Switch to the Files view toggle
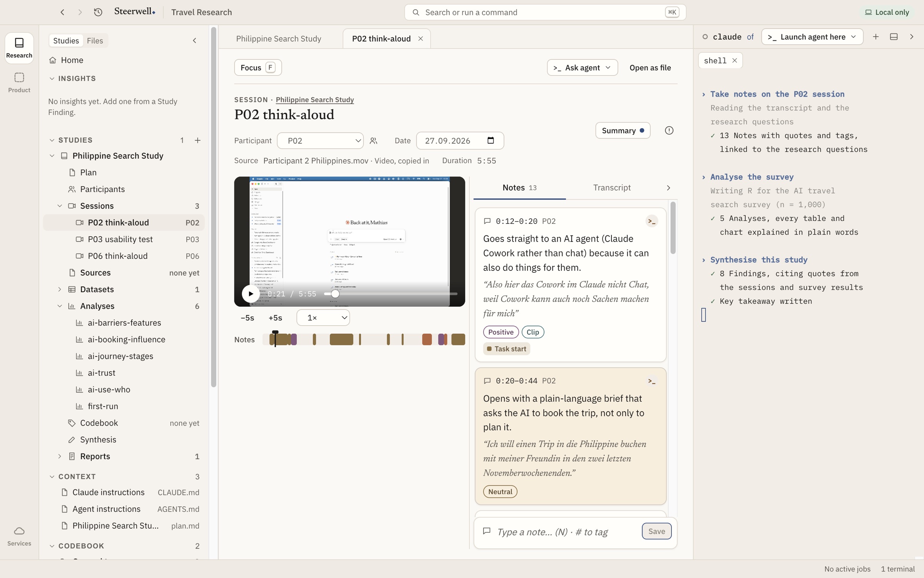924x578 pixels. [95, 40]
